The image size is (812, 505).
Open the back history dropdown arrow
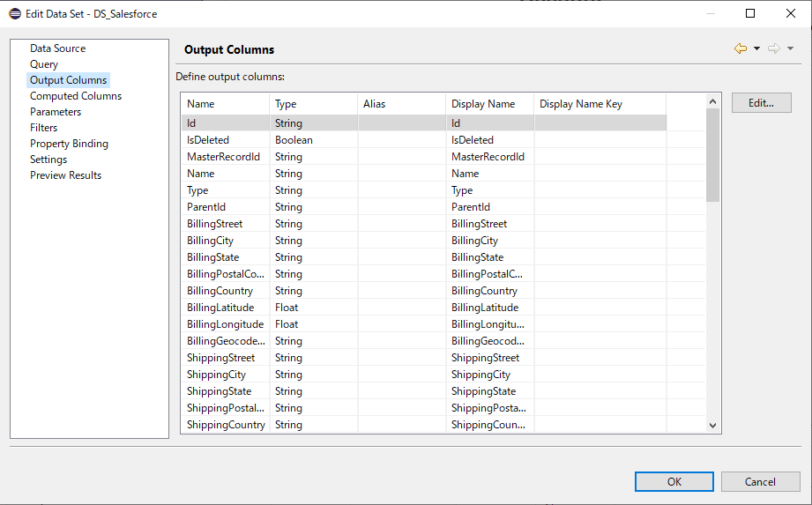point(756,48)
